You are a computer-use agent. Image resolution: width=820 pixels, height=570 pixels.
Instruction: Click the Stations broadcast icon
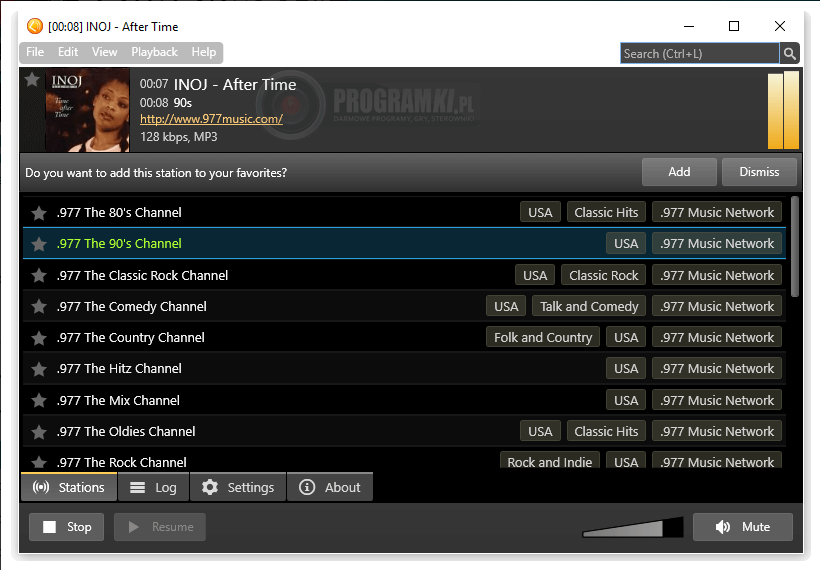pos(41,487)
